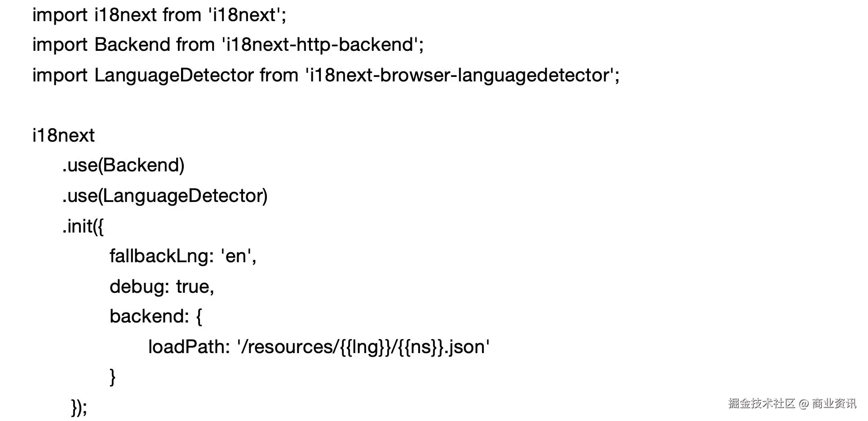Click the .use(Backend) call

tap(123, 166)
